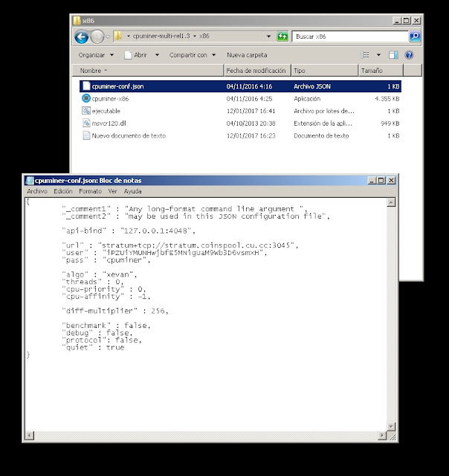
Task: Select the cpuminer-x86 file name
Action: (x=110, y=99)
